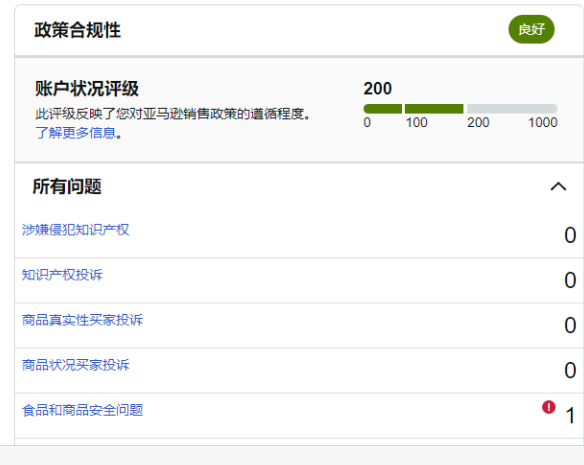The width and height of the screenshot is (584, 465).
Task: Click the red alert icon beside 食品和商品安全问题
Action: [x=549, y=407]
